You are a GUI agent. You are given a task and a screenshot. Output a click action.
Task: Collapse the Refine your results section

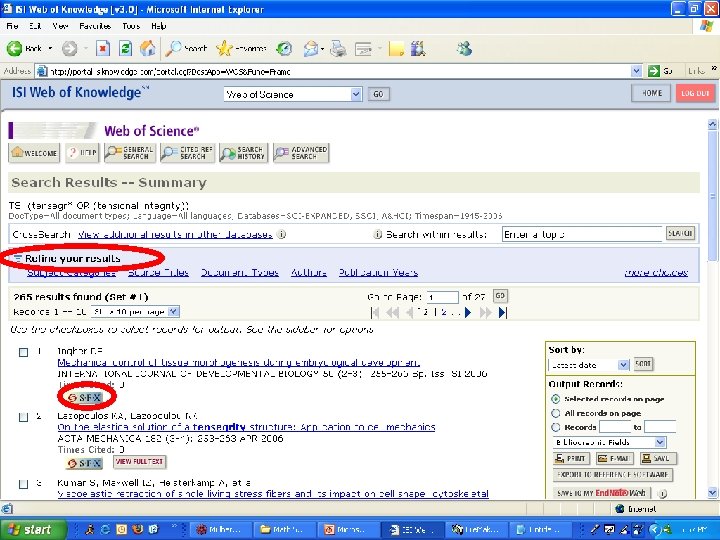(17, 259)
